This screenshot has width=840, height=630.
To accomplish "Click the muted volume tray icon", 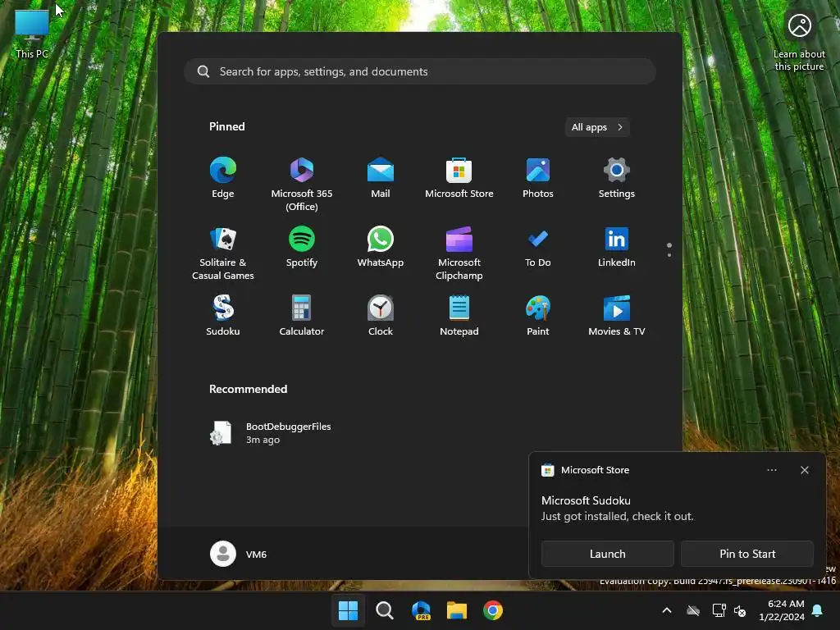I will pyautogui.click(x=740, y=610).
